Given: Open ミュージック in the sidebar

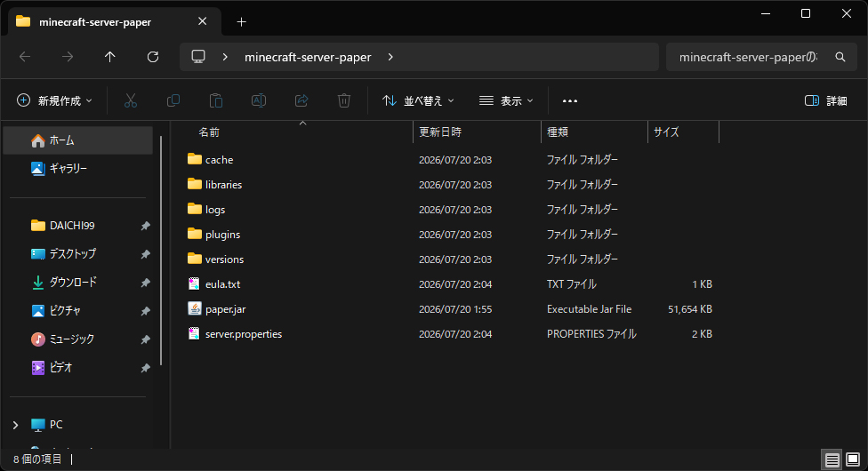Looking at the screenshot, I should click(x=78, y=339).
